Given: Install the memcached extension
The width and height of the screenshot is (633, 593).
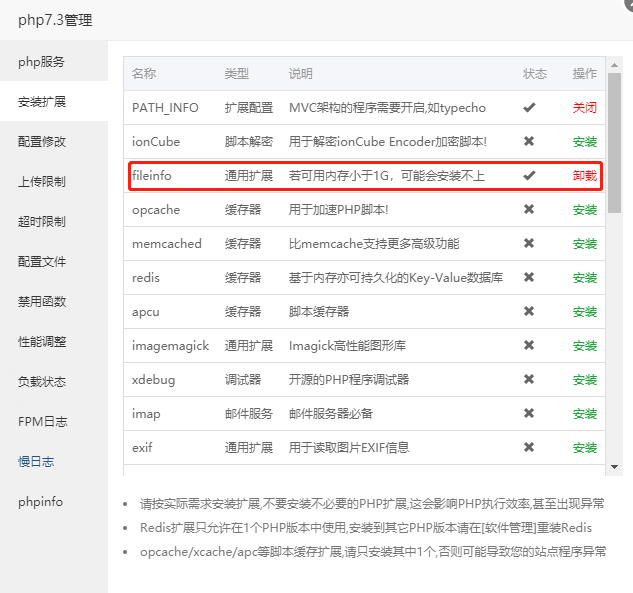Looking at the screenshot, I should tap(585, 243).
